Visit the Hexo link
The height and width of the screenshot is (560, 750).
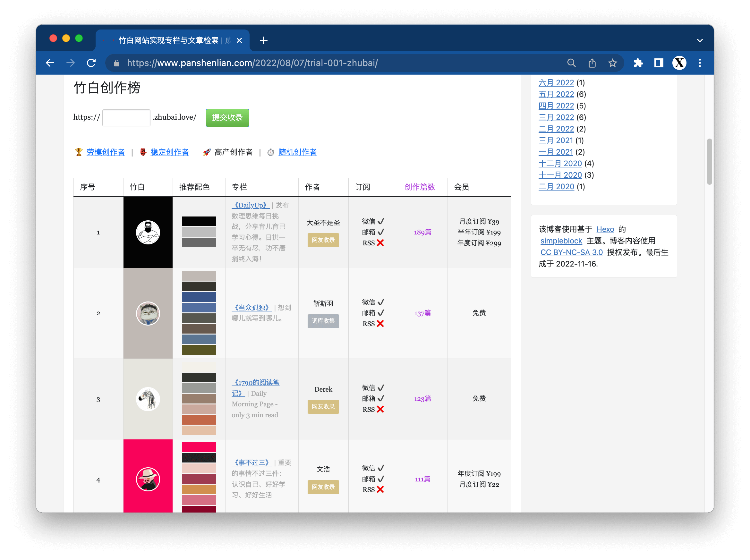605,229
